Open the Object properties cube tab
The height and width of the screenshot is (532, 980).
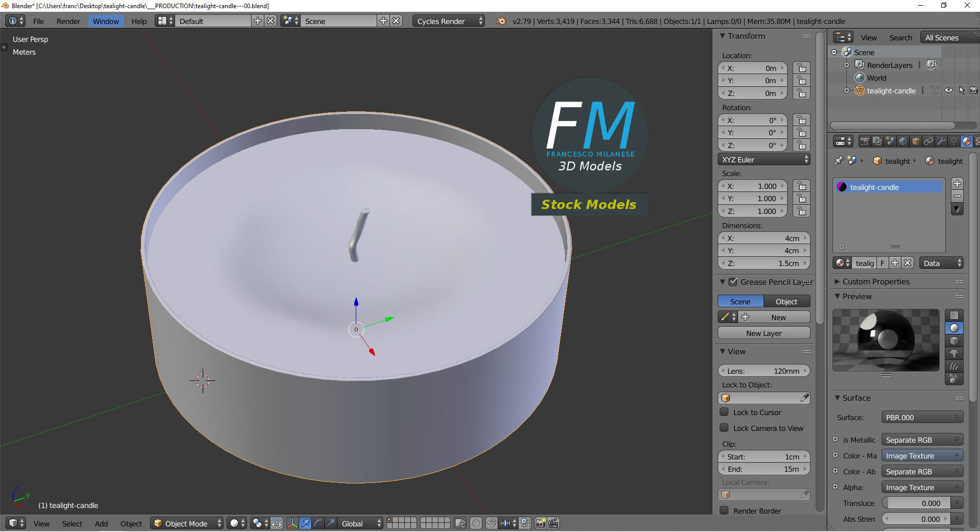(x=916, y=141)
